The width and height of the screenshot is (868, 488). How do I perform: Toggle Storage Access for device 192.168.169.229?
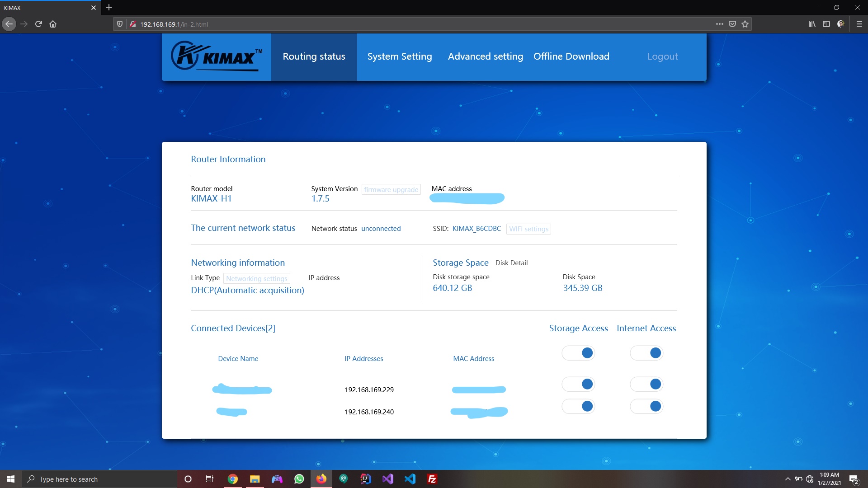pyautogui.click(x=578, y=384)
